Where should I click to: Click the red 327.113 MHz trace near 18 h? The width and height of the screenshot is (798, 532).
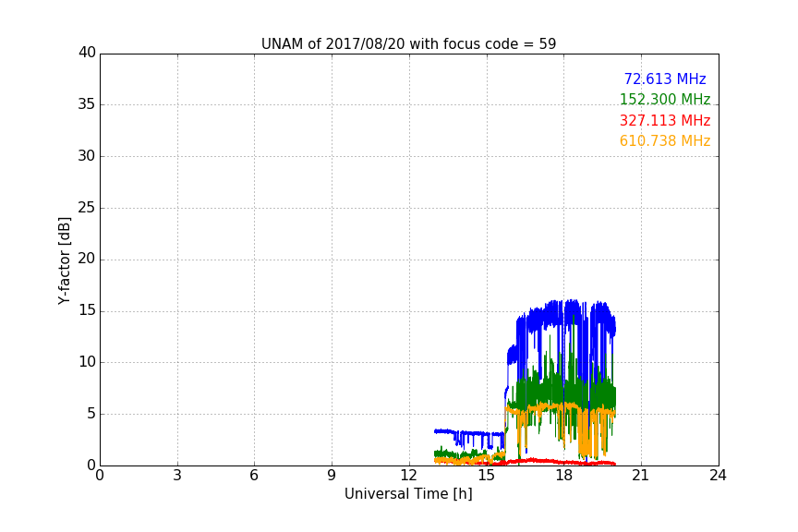click(x=563, y=462)
